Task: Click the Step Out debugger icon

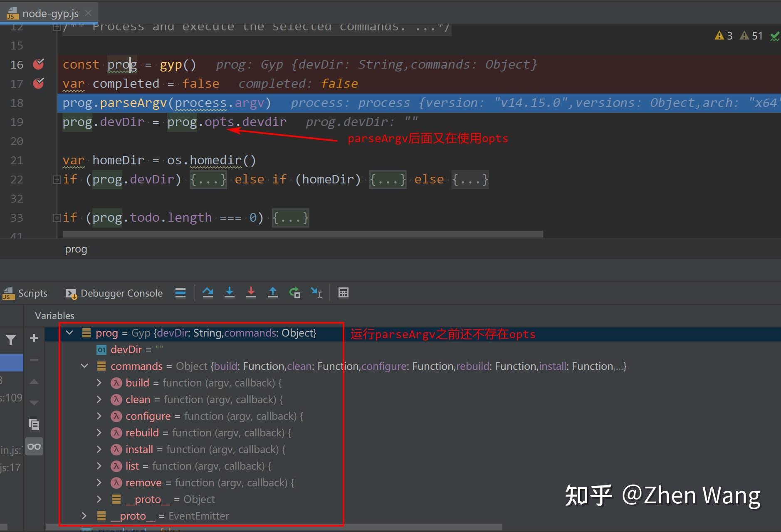Action: tap(273, 292)
